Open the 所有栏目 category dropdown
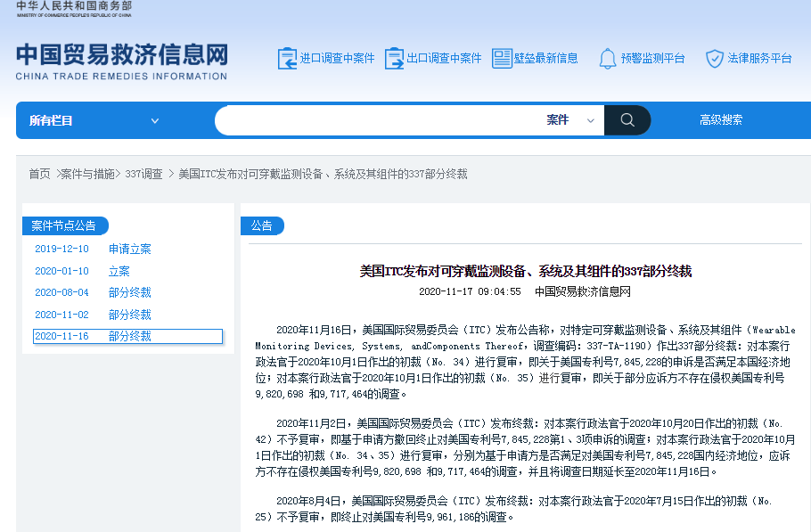Viewport: 811px width, 532px height. tap(94, 120)
